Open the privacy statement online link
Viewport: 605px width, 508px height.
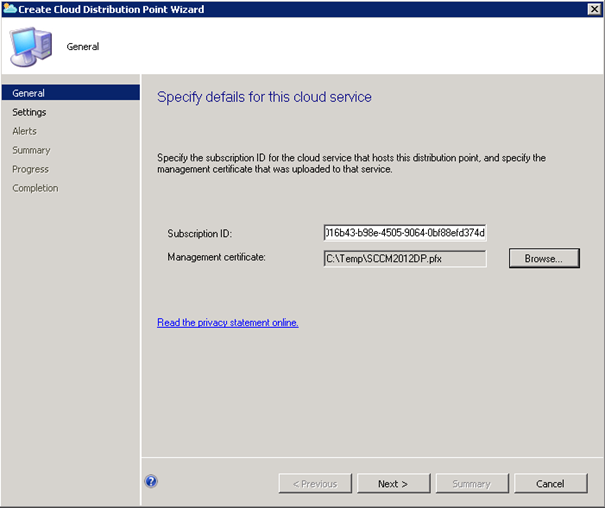tap(228, 322)
